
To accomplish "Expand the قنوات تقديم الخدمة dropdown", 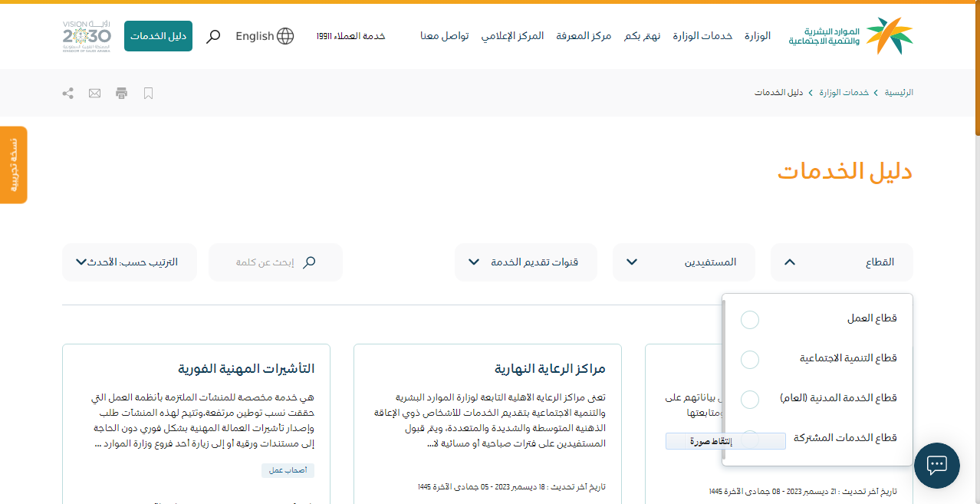I will (526, 262).
